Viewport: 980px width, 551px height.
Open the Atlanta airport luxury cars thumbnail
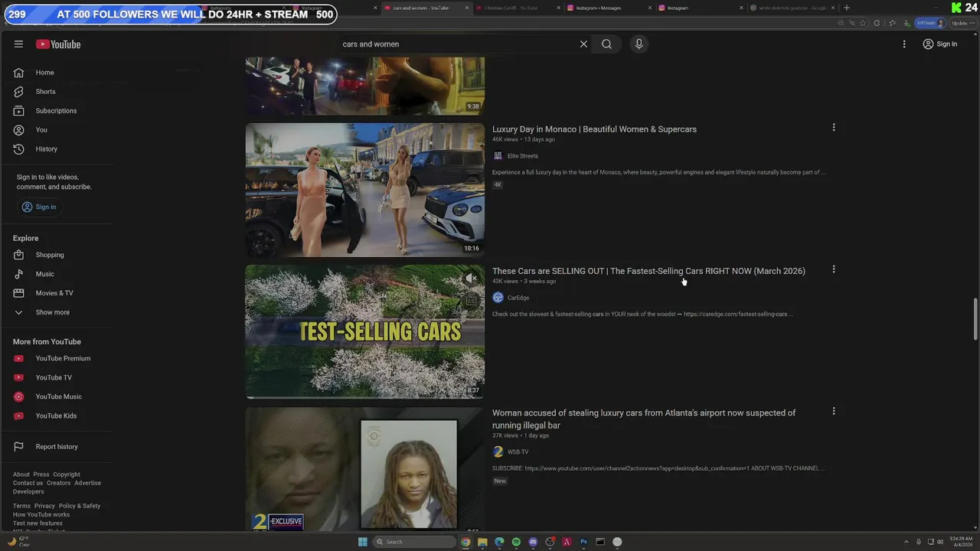point(364,469)
